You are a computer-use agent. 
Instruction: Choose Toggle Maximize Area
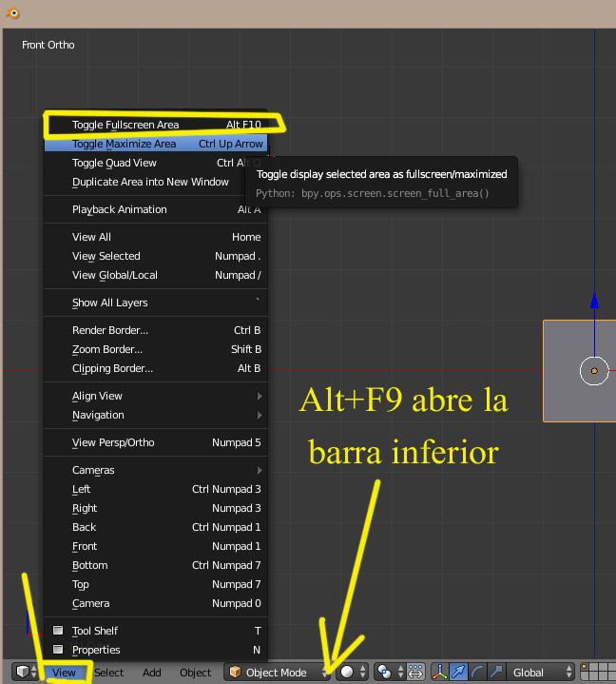click(x=156, y=144)
